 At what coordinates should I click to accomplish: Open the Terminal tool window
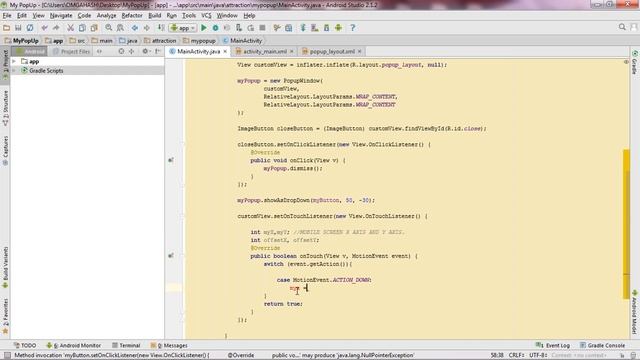tap(126, 345)
